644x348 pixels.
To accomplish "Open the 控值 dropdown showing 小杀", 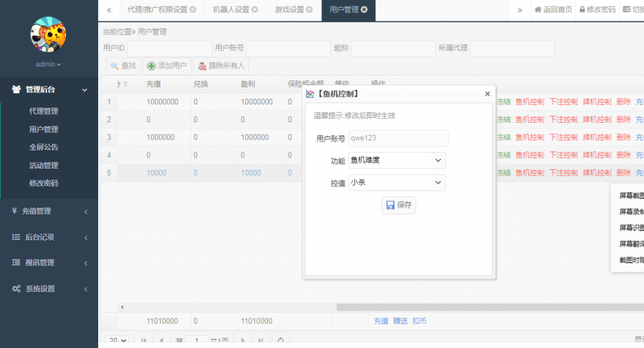I will click(x=396, y=182).
